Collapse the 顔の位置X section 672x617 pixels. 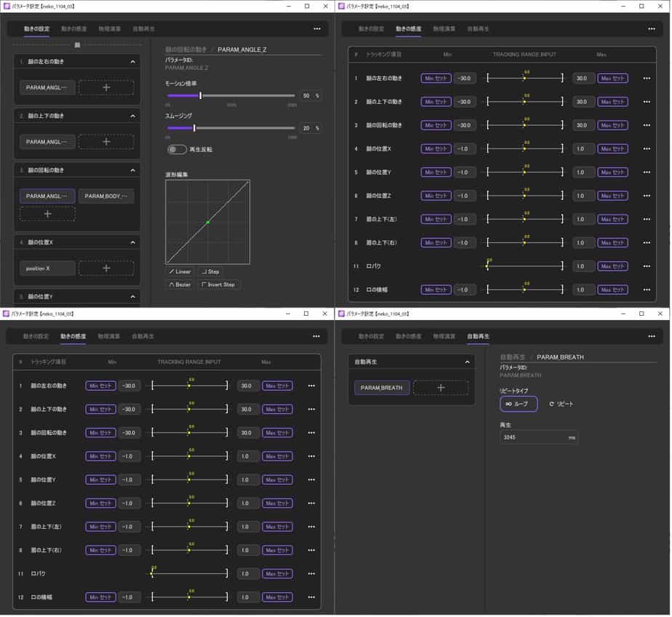coord(133,243)
